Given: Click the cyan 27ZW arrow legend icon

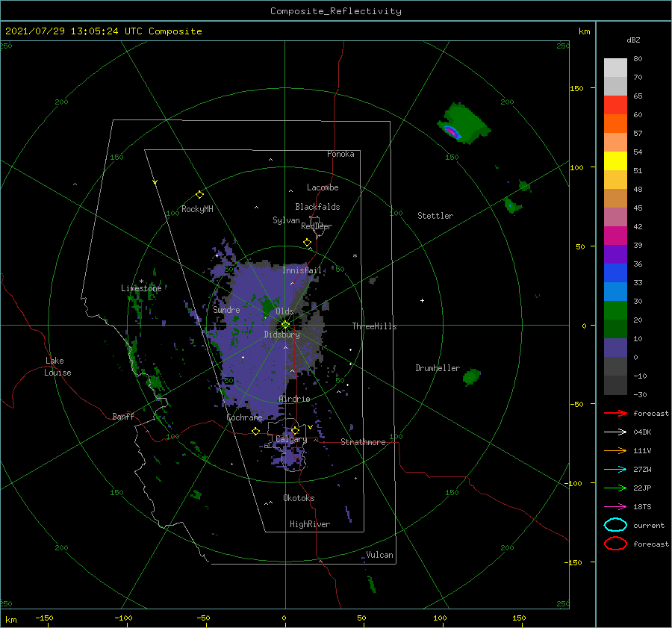Looking at the screenshot, I should [615, 470].
